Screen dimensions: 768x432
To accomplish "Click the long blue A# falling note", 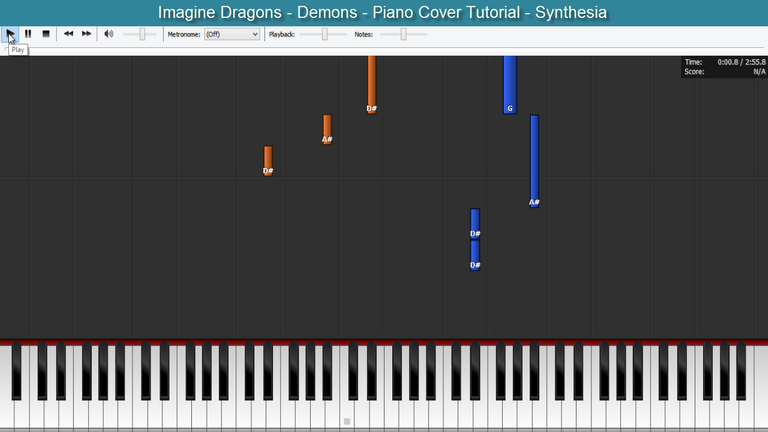I will tap(534, 161).
